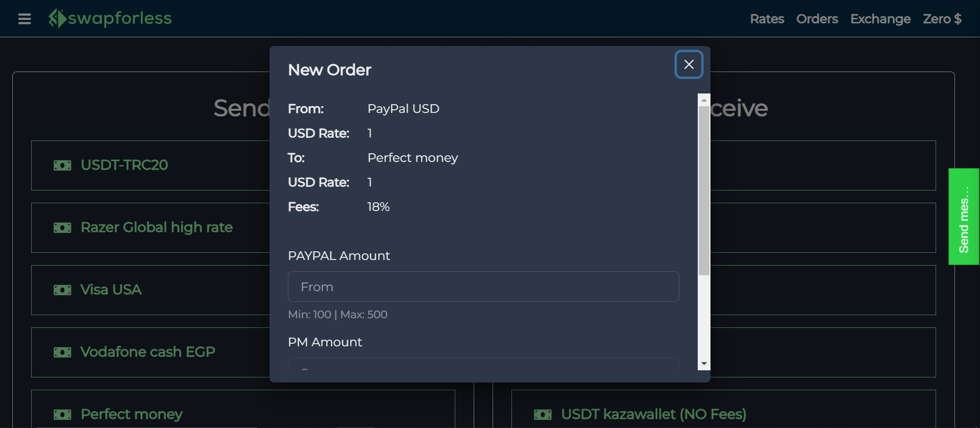This screenshot has width=980, height=428.
Task: Click the Visa USA currency icon
Action: [62, 290]
